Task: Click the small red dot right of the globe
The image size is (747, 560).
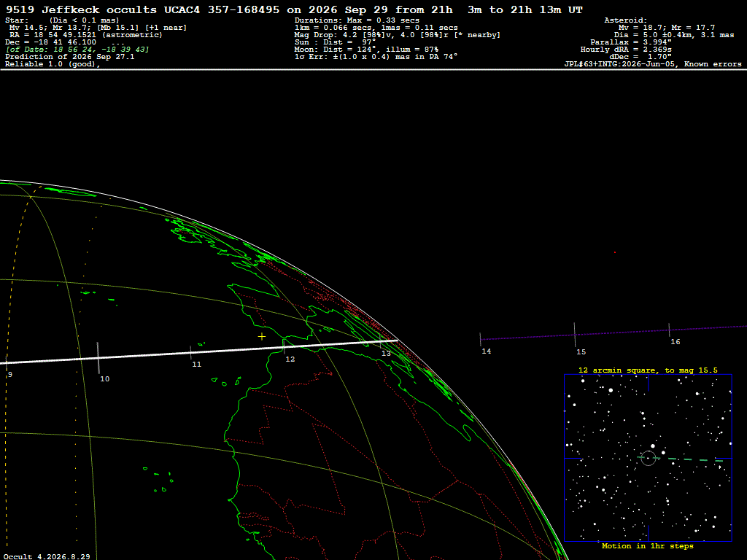Action: pyautogui.click(x=614, y=252)
